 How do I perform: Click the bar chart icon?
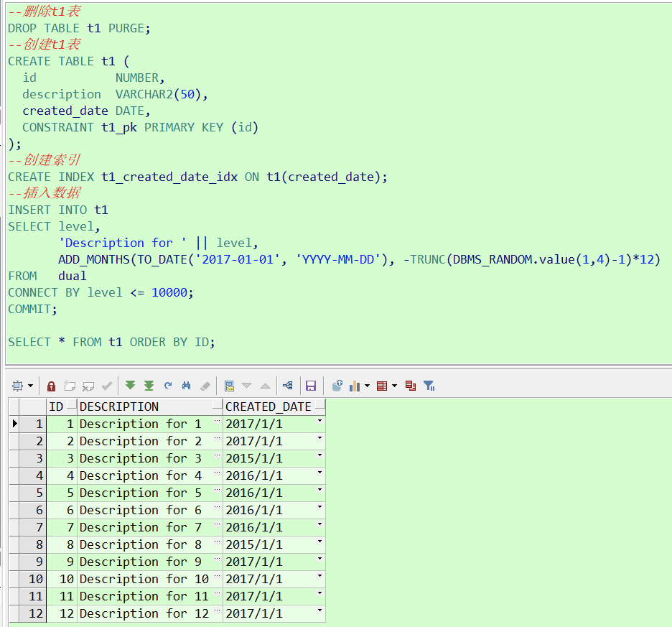pos(355,386)
